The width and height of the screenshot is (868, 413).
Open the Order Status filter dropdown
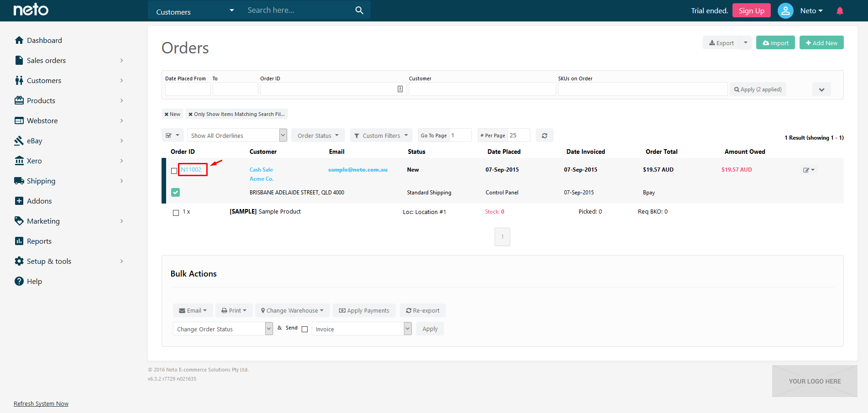click(318, 136)
